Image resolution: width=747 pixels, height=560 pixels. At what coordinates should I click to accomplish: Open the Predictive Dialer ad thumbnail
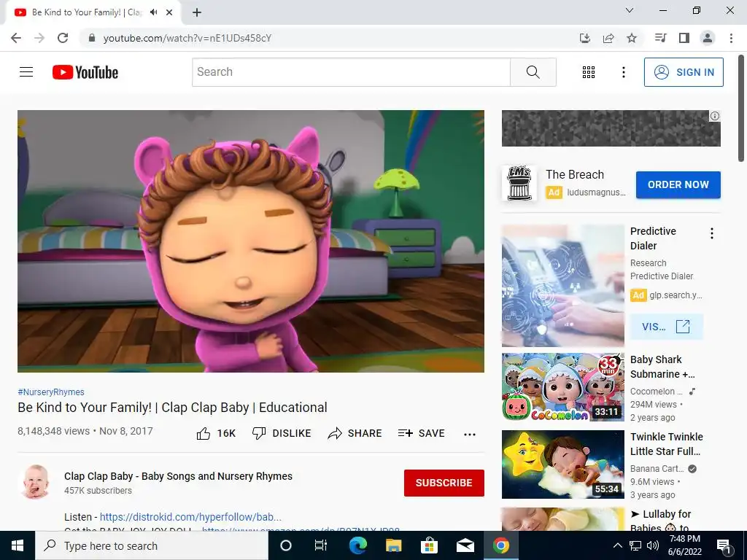click(x=562, y=286)
